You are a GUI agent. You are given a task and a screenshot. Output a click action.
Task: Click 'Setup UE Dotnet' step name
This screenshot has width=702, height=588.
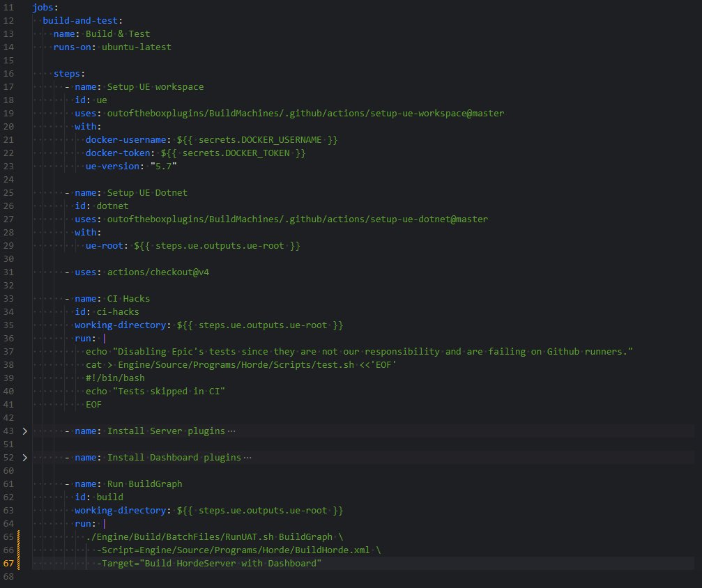point(147,193)
